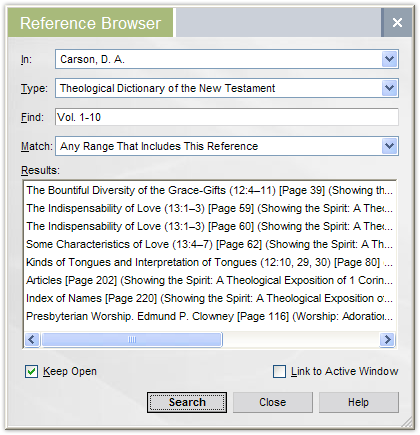The height and width of the screenshot is (435, 420).
Task: Click the results left scroll arrow
Action: (x=32, y=340)
